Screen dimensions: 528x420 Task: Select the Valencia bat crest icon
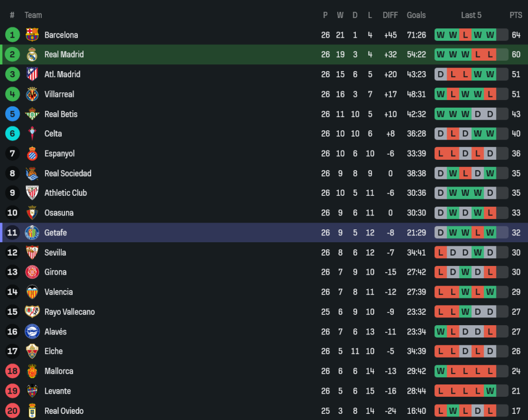32,292
